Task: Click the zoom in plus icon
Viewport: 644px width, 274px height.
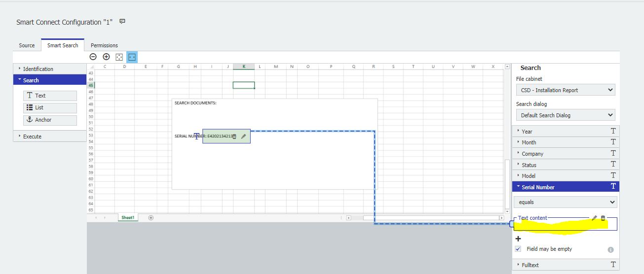Action: pos(106,57)
